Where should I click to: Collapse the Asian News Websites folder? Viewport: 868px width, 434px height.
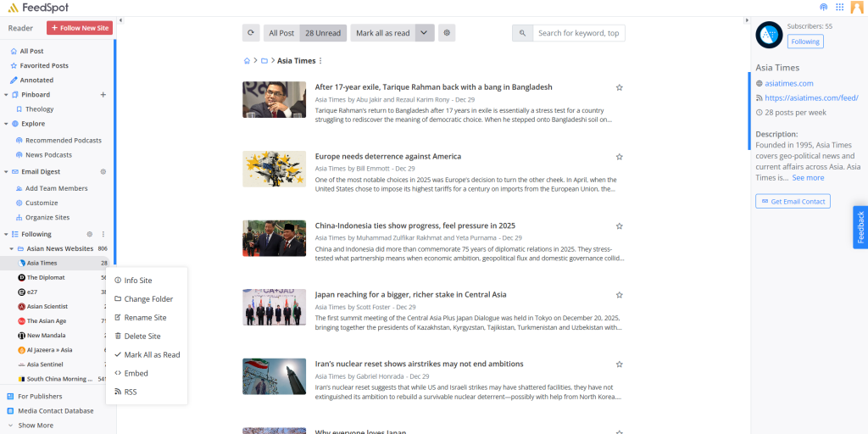(x=12, y=248)
